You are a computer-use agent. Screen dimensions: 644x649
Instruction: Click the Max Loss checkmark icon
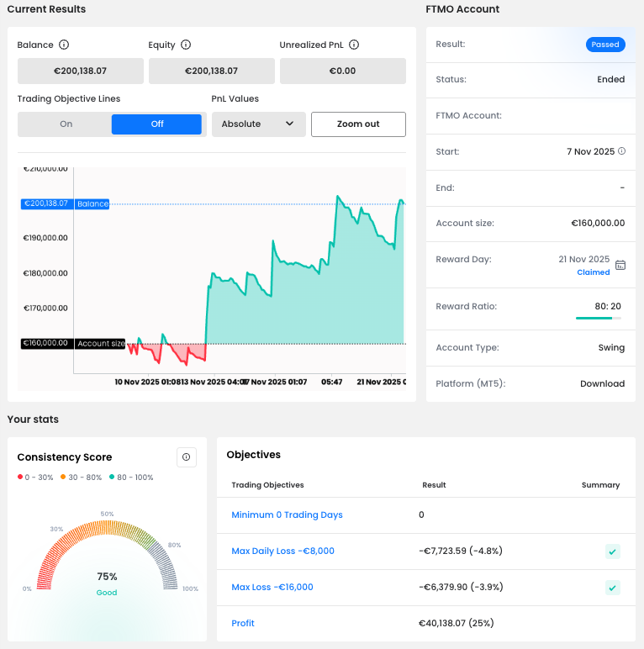pos(613,588)
